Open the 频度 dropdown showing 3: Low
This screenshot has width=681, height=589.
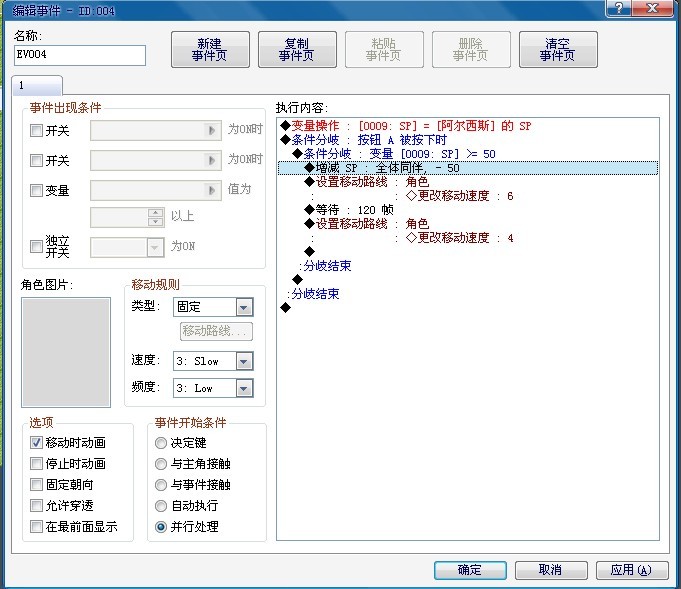point(213,388)
